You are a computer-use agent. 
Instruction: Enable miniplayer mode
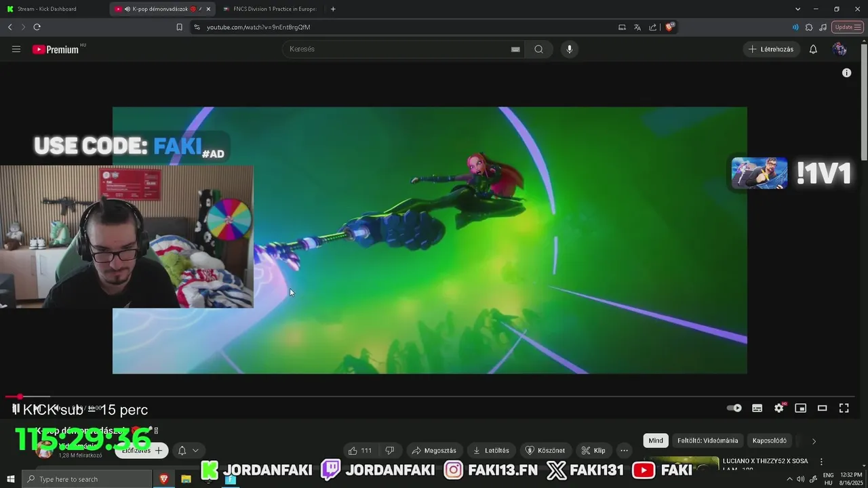coord(801,408)
